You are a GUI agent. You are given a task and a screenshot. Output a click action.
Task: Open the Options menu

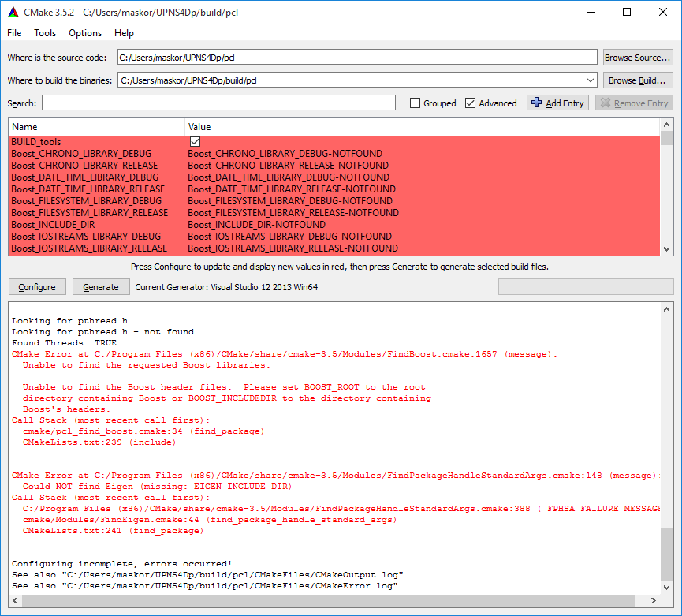85,33
